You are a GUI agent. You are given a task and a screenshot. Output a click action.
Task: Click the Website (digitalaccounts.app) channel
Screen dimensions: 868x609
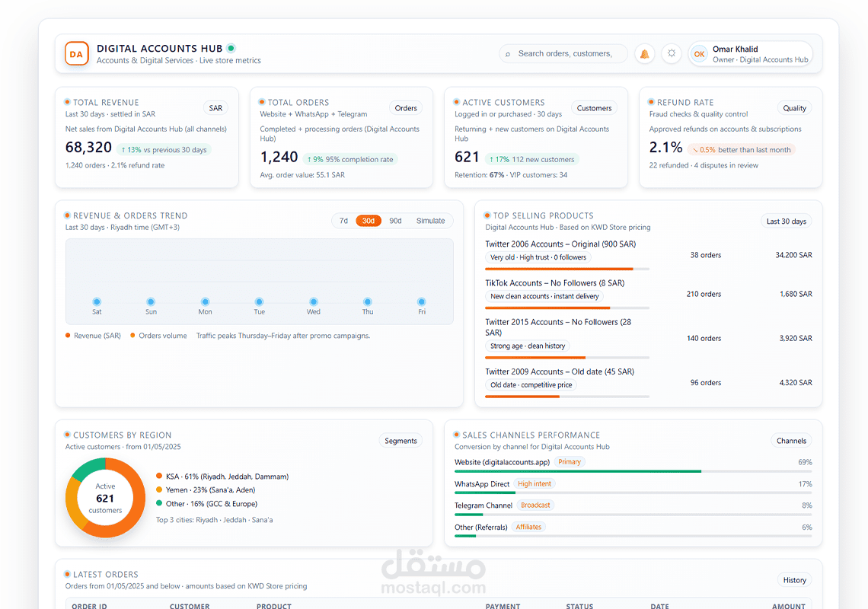[502, 462]
